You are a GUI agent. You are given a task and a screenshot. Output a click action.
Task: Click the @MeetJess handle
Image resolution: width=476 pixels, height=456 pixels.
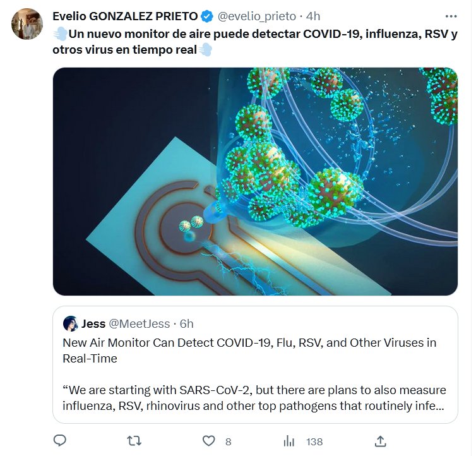140,324
